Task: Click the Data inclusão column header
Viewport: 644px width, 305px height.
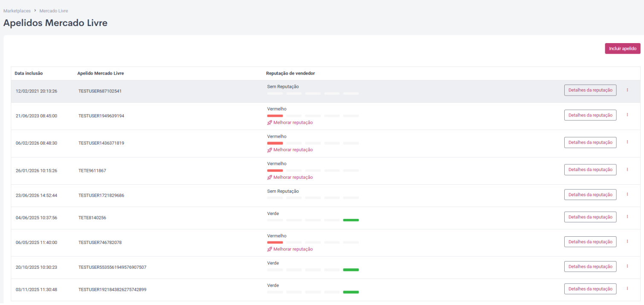Action: tap(29, 73)
